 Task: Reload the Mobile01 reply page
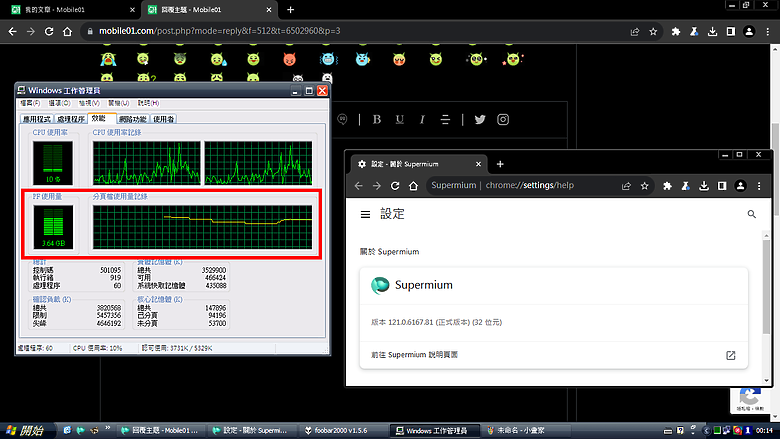tap(49, 31)
